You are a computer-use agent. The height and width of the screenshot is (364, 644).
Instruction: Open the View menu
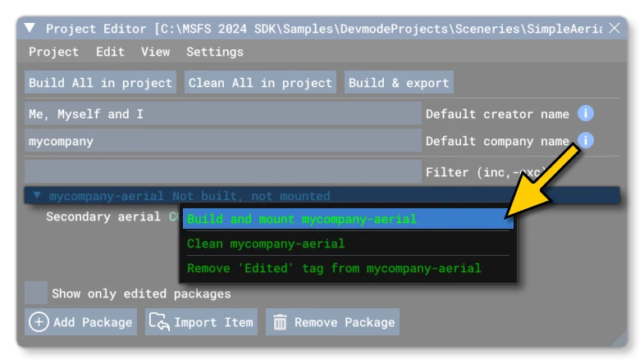coord(155,52)
